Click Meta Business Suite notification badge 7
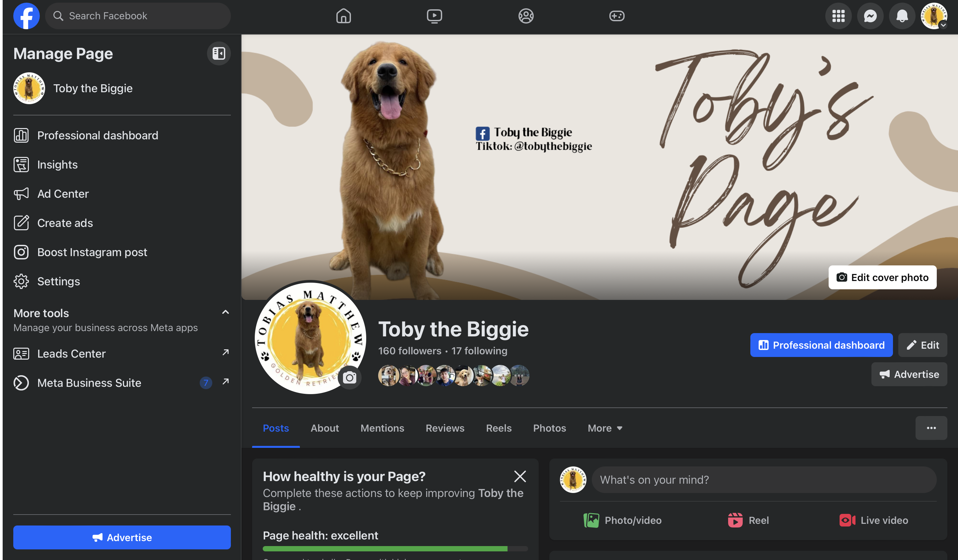958x560 pixels. click(x=206, y=383)
